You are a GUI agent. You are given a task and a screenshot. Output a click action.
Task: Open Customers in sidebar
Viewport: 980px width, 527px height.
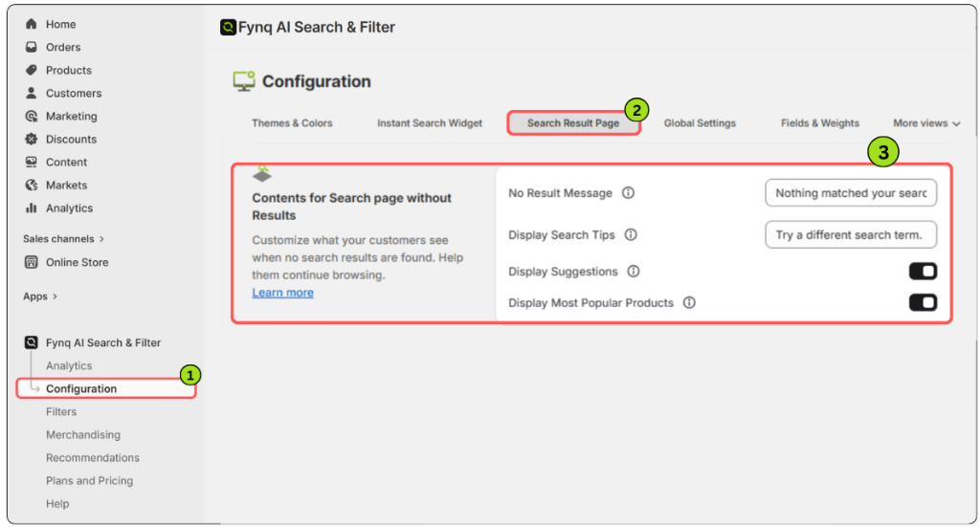point(73,93)
